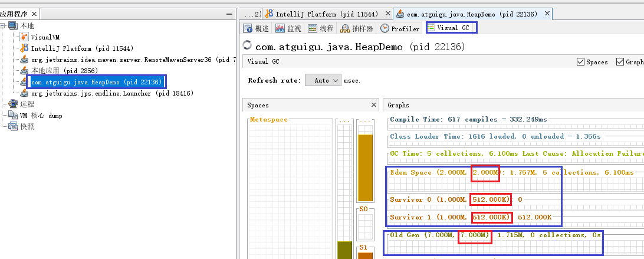Screen dimensions: 644x259
Task: Click the Visual GC tab icon
Action: pyautogui.click(x=431, y=28)
